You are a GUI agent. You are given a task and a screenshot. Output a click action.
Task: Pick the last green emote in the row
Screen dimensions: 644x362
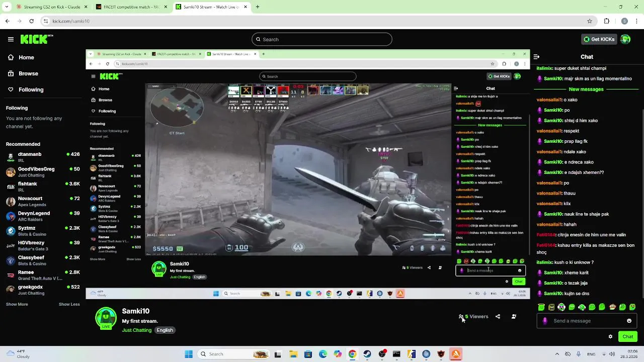[632, 307]
